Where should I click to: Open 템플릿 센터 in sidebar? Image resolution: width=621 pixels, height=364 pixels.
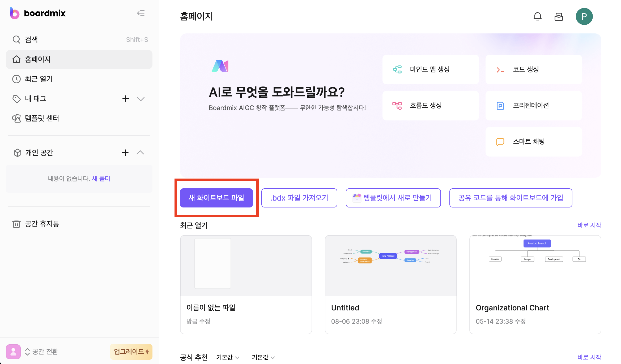[79, 118]
